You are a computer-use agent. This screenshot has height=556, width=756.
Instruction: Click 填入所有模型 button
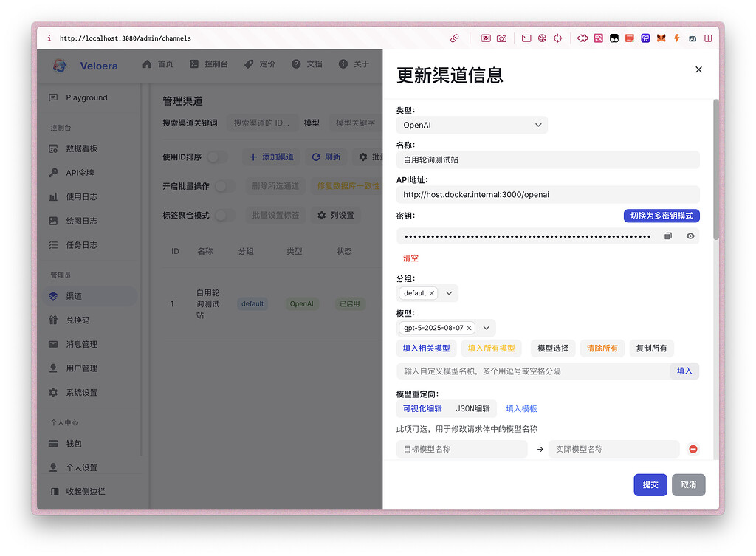tap(491, 349)
